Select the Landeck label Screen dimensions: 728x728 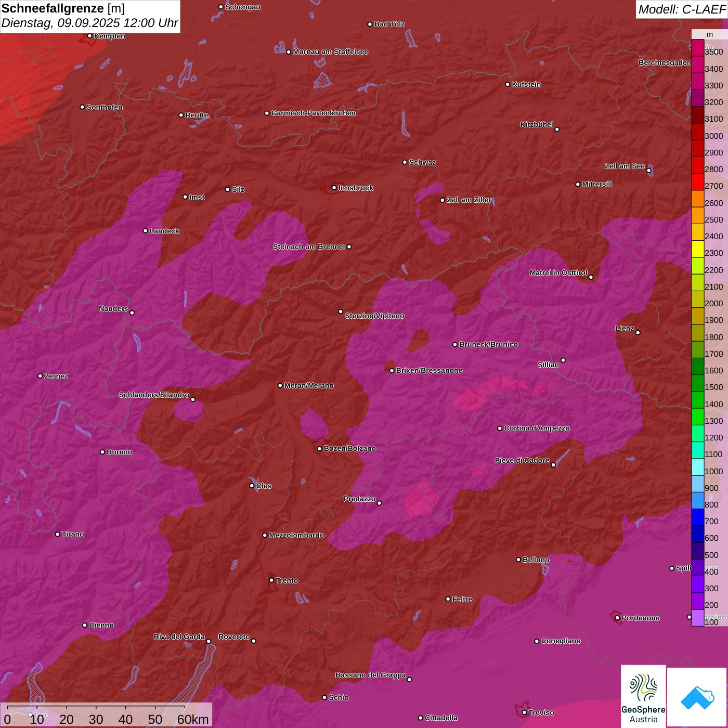164,231
